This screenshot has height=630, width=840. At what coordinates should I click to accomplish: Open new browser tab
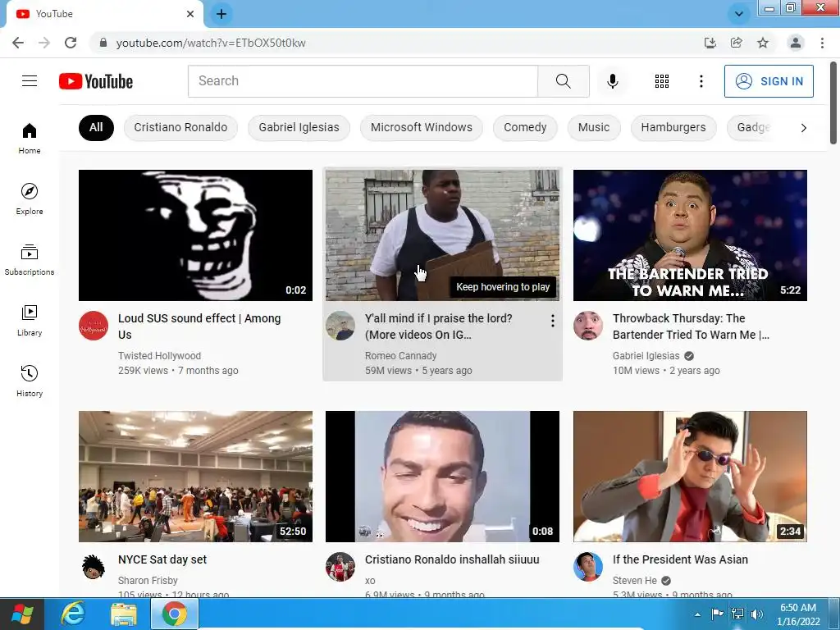tap(221, 14)
